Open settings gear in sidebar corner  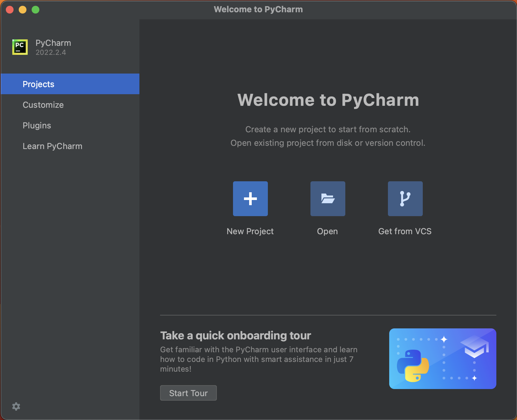(x=16, y=406)
